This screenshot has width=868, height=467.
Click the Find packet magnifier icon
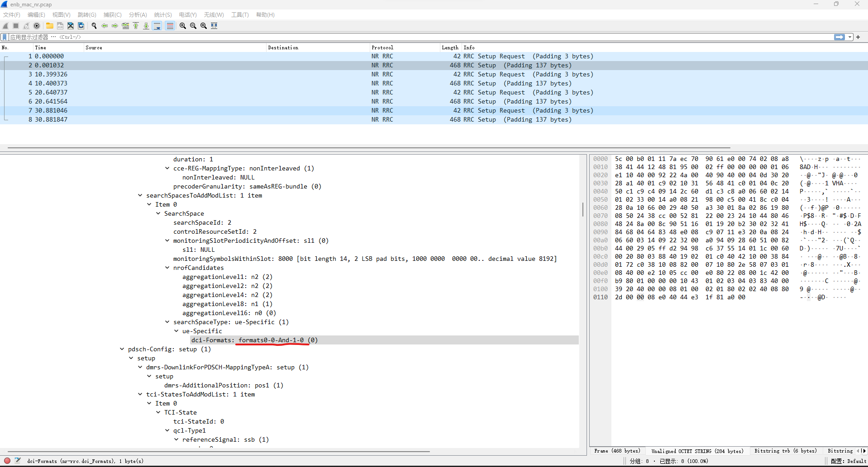[94, 26]
